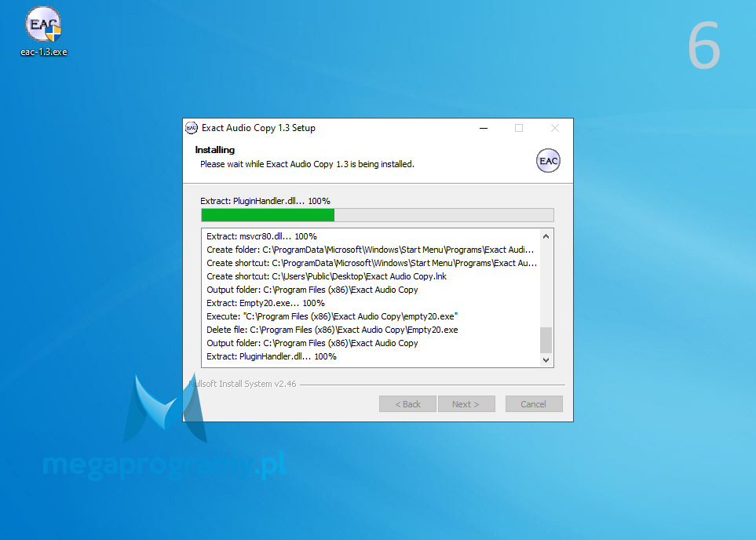Click the status text above the progress bar
The image size is (756, 540).
(265, 201)
